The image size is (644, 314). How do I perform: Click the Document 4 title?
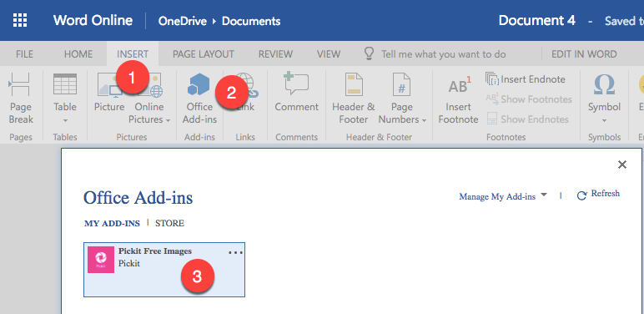click(x=536, y=21)
